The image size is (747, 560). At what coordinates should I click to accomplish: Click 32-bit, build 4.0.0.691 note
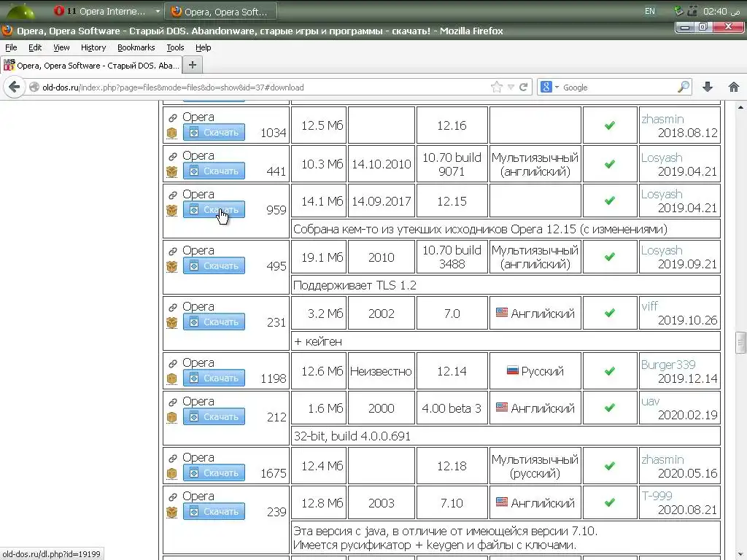pos(352,436)
